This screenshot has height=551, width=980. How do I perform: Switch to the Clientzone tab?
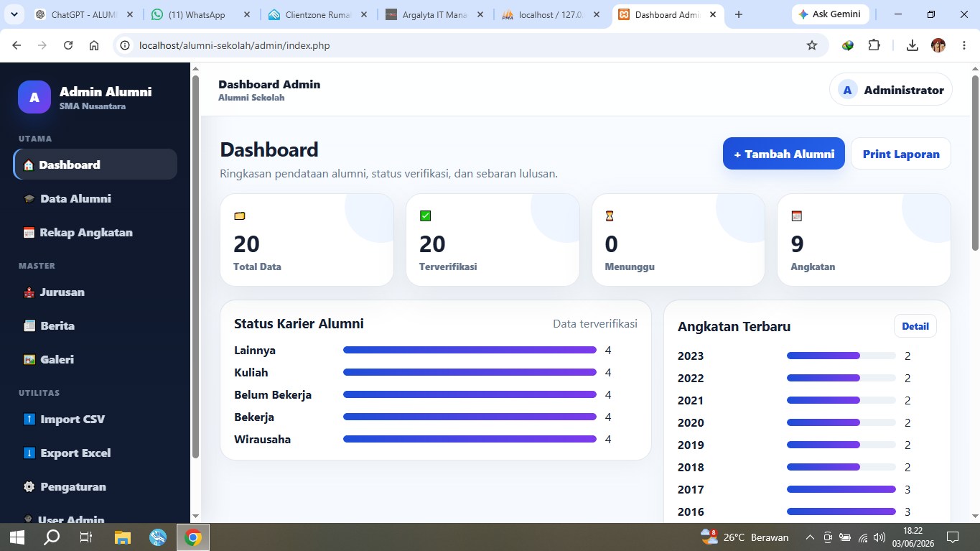click(318, 14)
